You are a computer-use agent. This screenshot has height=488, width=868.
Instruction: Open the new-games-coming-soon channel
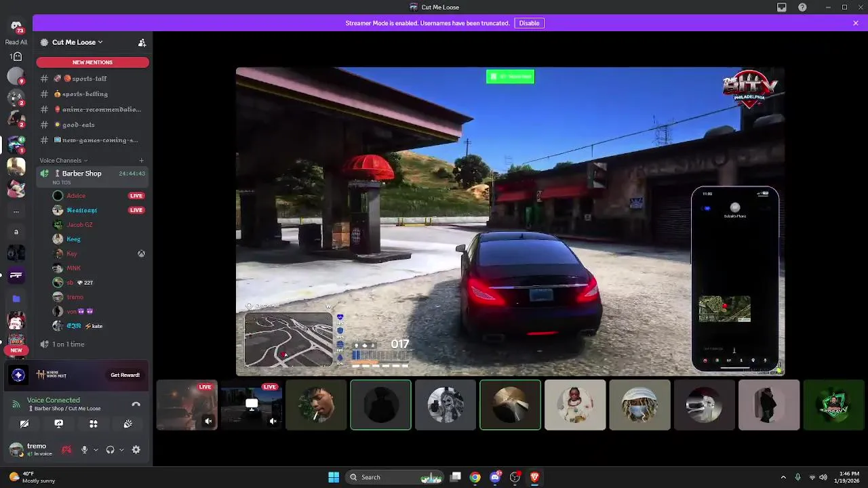pyautogui.click(x=92, y=140)
